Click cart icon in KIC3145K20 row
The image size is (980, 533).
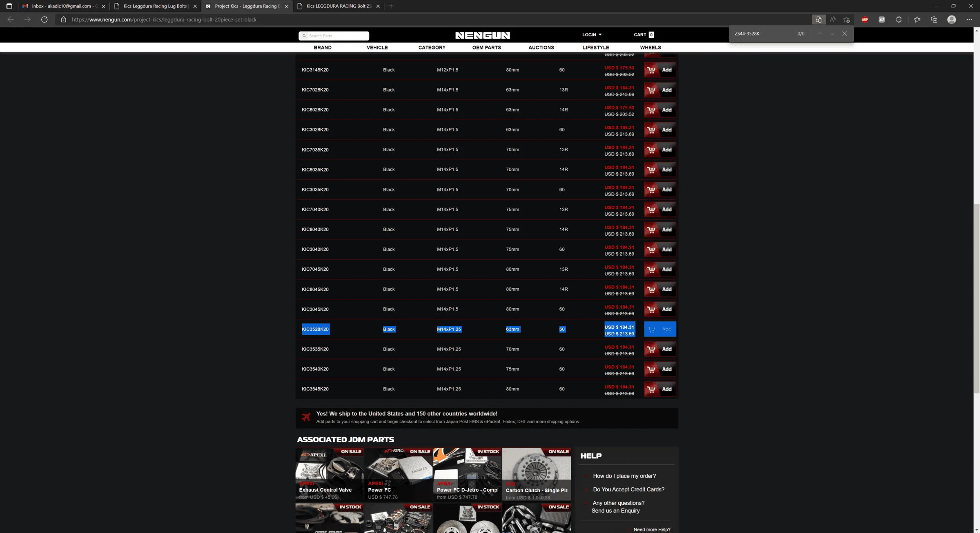651,70
